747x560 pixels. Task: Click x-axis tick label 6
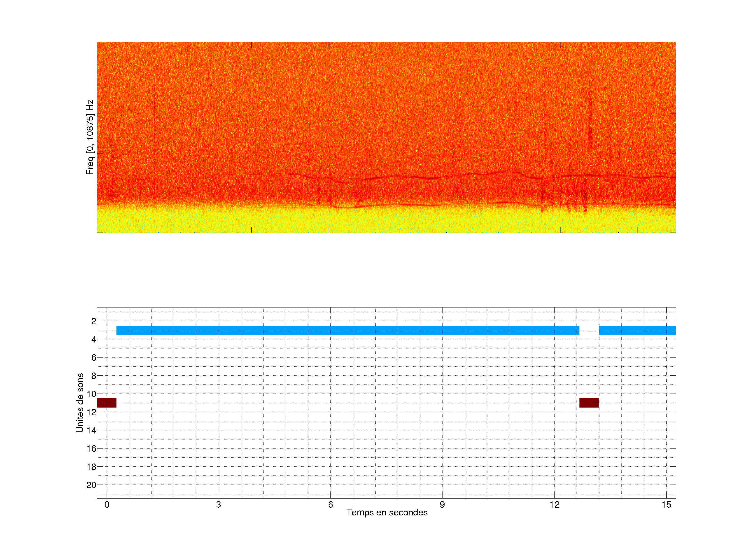coord(330,505)
